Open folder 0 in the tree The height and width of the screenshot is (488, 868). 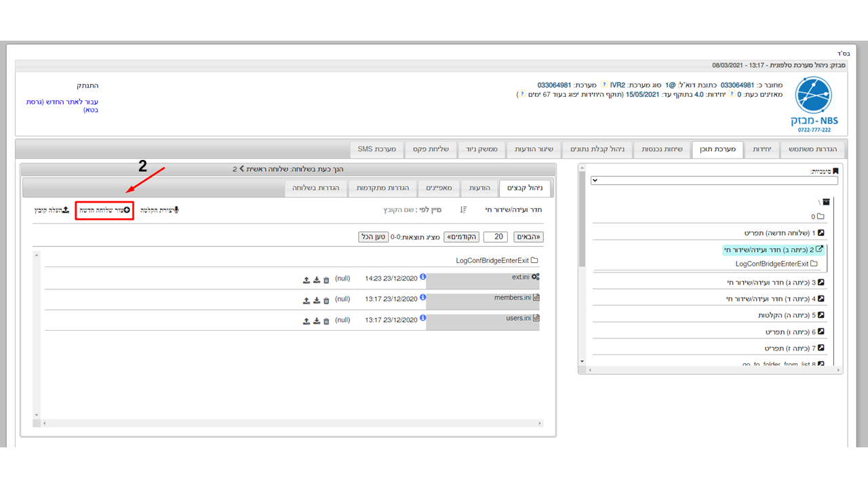(x=818, y=217)
